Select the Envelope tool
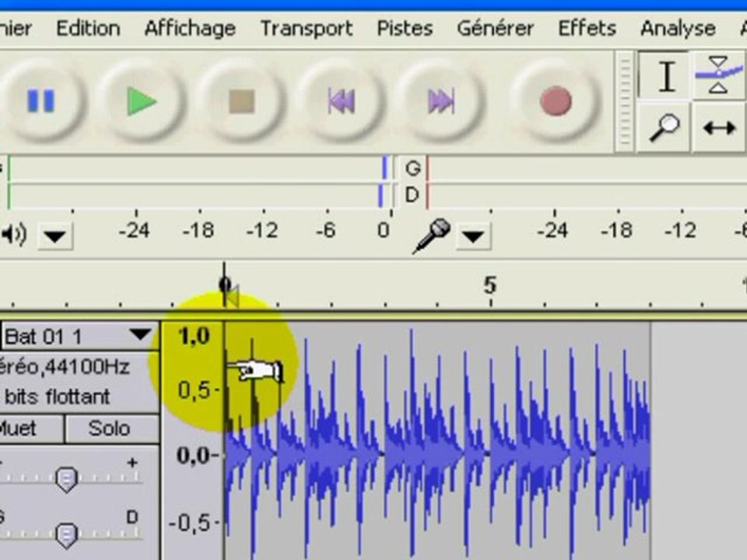The image size is (747, 560). [x=719, y=75]
